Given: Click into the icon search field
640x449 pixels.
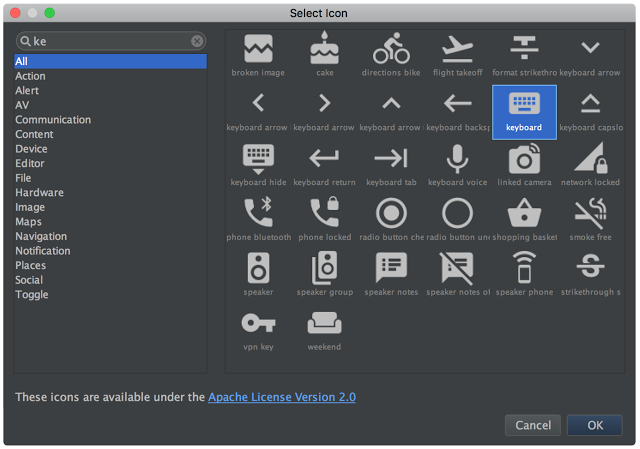Looking at the screenshot, I should pyautogui.click(x=111, y=41).
